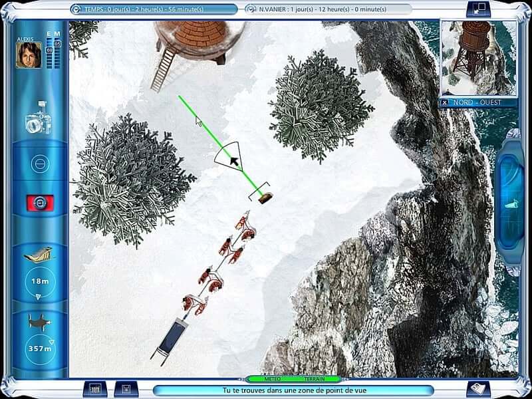Close the NORD - OUEST view label

click(x=444, y=102)
